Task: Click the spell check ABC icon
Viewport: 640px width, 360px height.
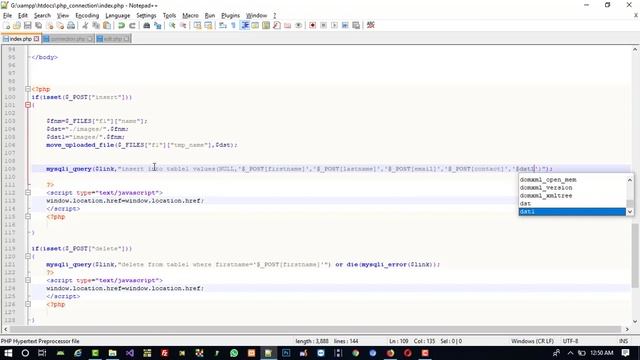Action: tap(371, 25)
